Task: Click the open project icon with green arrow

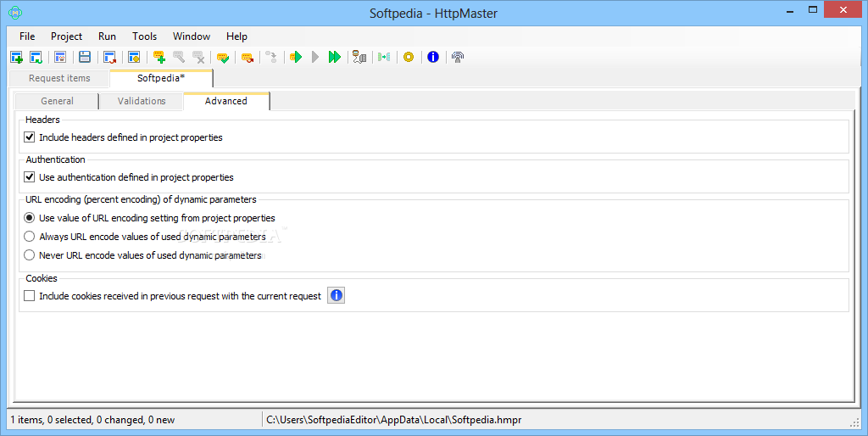Action: 36,57
